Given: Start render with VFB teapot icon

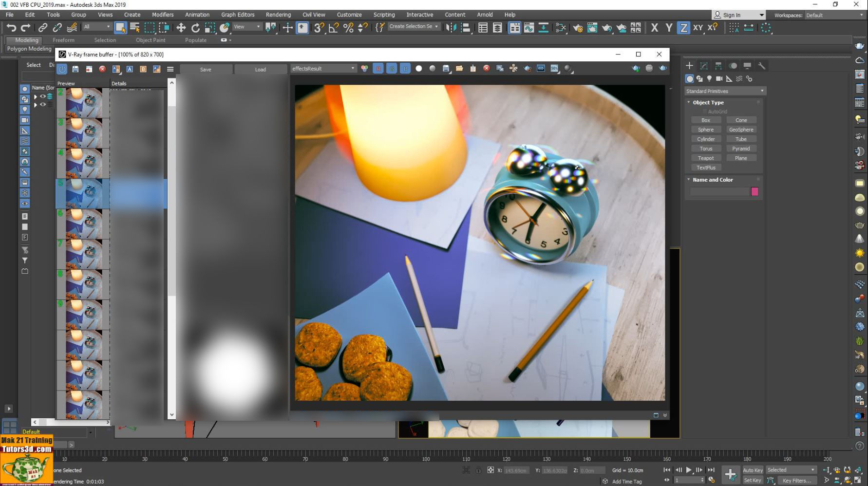Looking at the screenshot, I should 663,68.
